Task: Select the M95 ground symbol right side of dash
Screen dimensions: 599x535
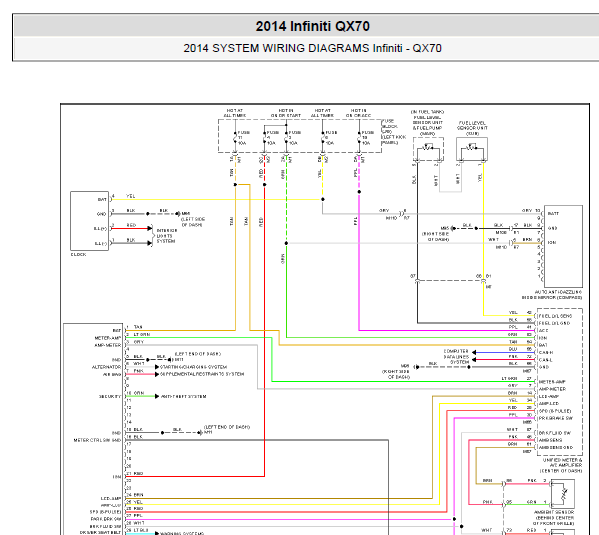Action: [453, 229]
